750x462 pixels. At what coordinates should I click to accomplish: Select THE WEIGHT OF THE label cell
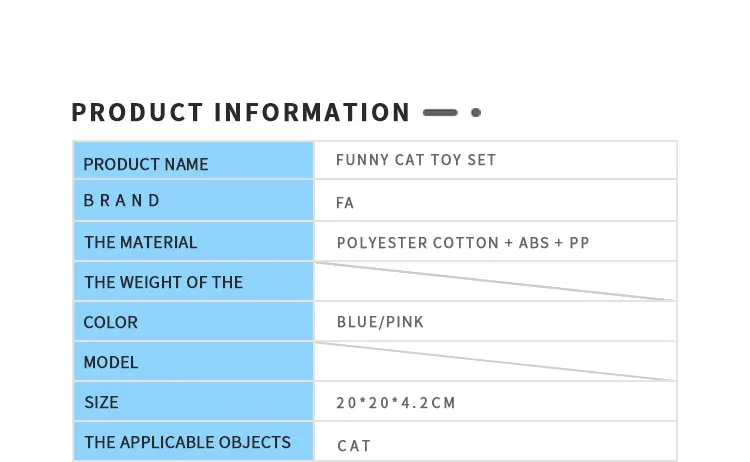[x=193, y=282]
